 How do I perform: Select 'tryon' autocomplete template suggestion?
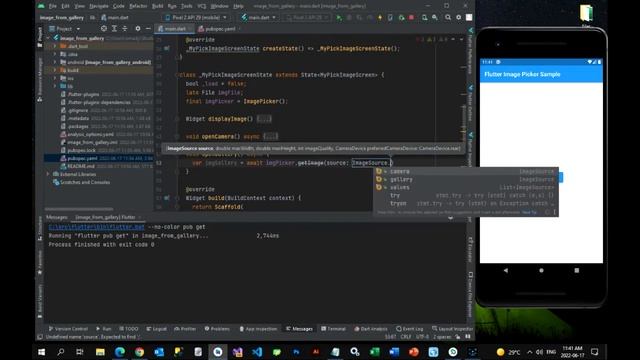(465, 203)
